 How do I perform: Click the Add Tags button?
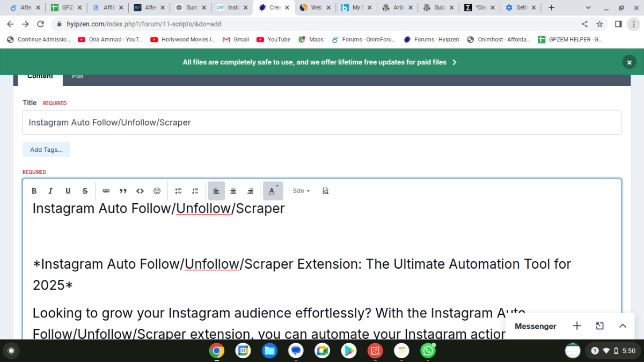click(x=46, y=150)
